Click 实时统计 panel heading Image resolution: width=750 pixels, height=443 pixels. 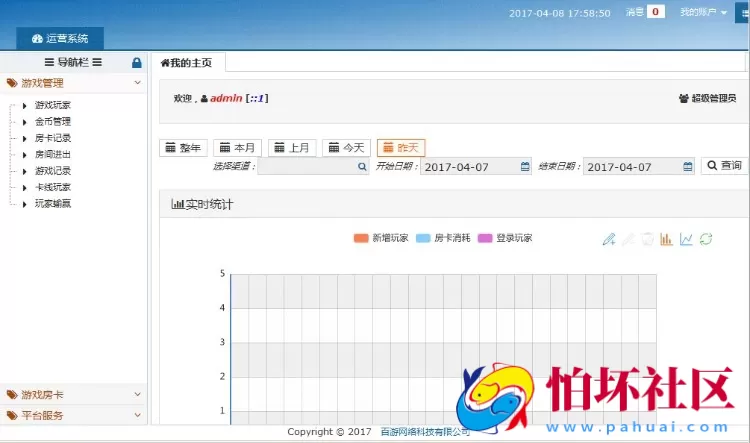(x=202, y=204)
